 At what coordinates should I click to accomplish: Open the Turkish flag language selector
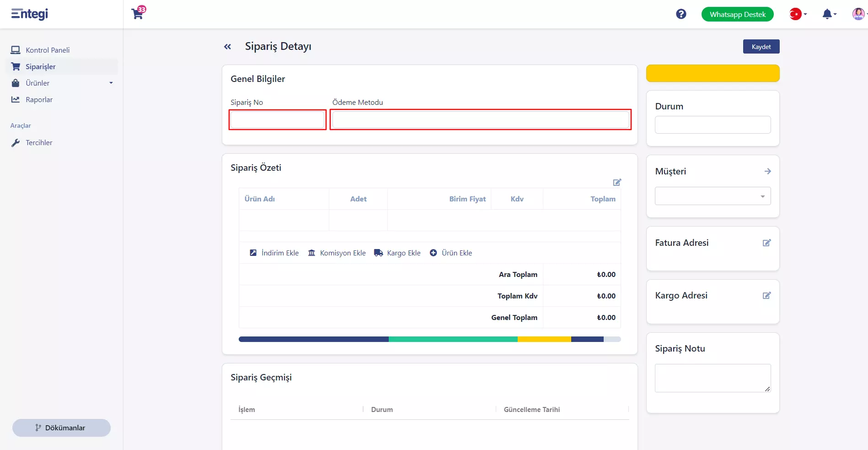798,14
